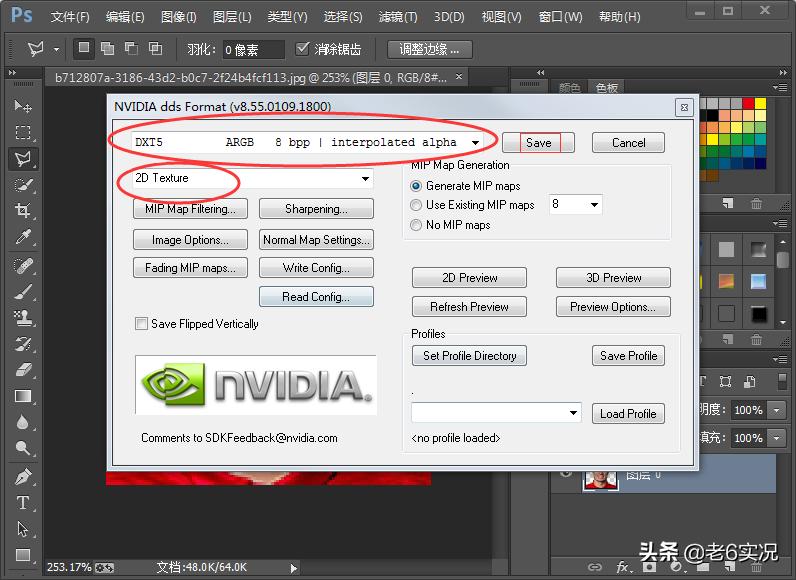Open the 3D menu

449,17
